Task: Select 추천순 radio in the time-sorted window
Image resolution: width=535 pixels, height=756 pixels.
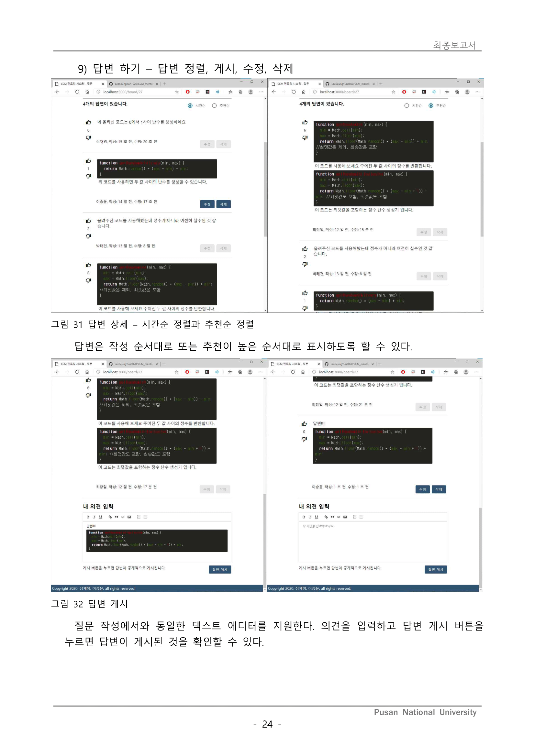Action: coord(215,106)
